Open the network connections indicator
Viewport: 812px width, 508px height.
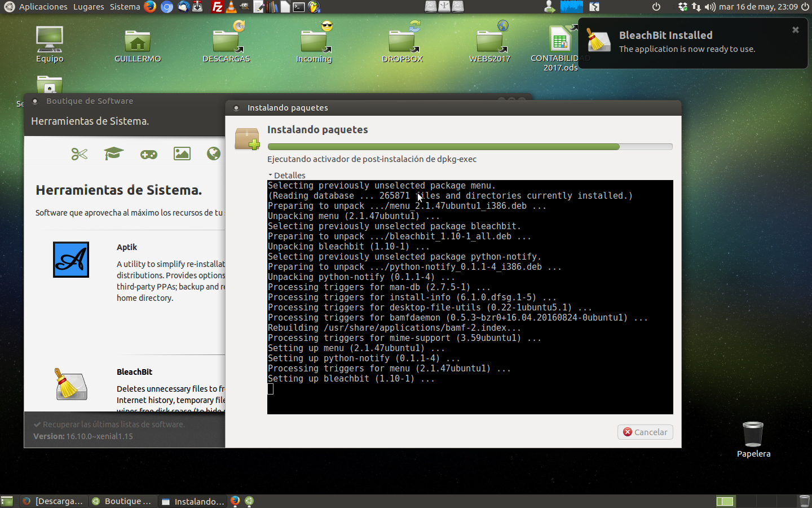[x=696, y=7]
